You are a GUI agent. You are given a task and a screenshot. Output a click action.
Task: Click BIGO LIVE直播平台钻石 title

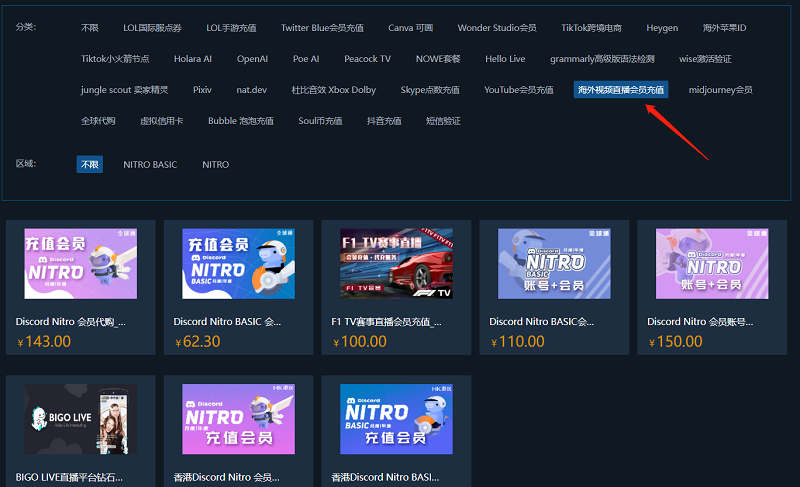69,477
